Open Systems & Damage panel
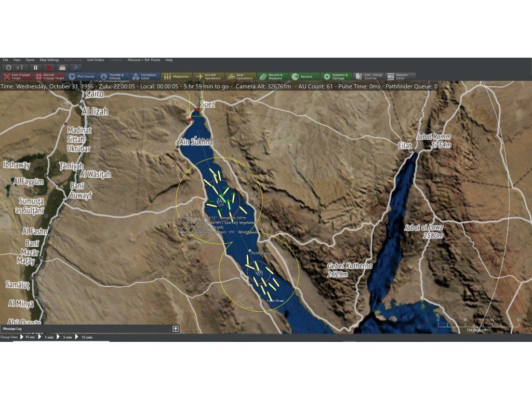Viewport: 532px width, 399px height. tap(335, 76)
